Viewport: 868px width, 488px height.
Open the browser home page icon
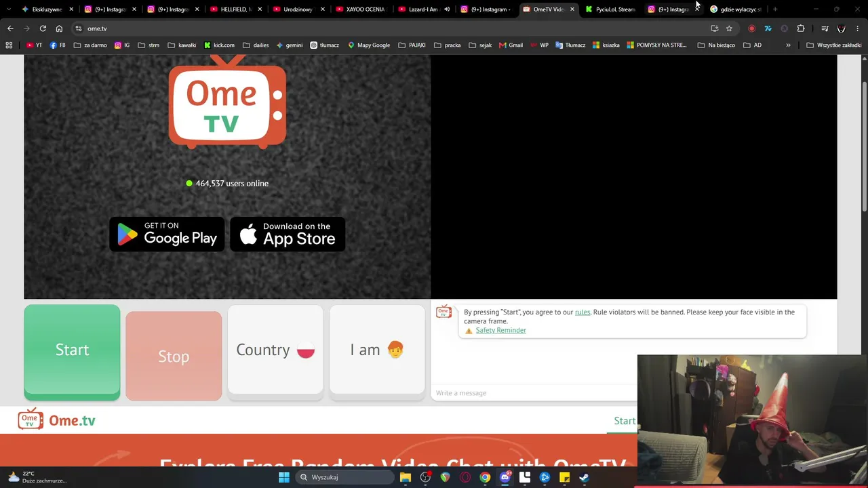click(x=59, y=28)
